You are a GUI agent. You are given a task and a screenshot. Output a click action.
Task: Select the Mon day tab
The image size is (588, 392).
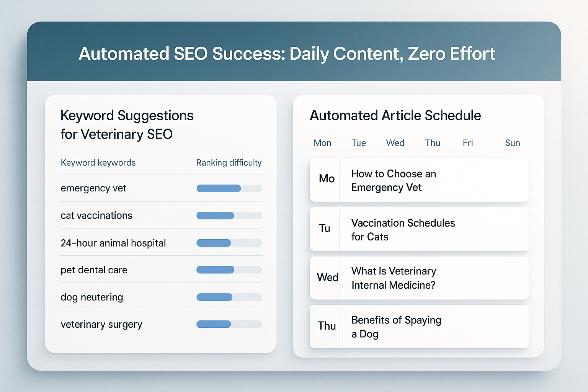point(322,143)
